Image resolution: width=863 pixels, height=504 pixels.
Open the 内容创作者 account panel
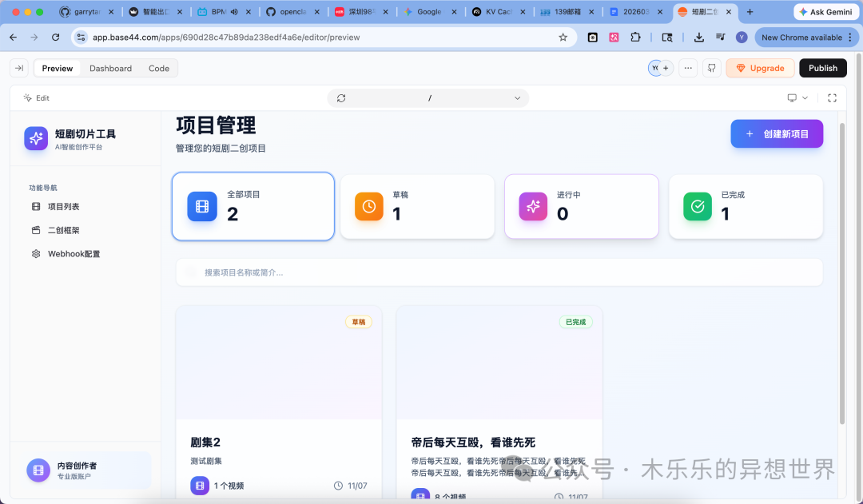88,470
